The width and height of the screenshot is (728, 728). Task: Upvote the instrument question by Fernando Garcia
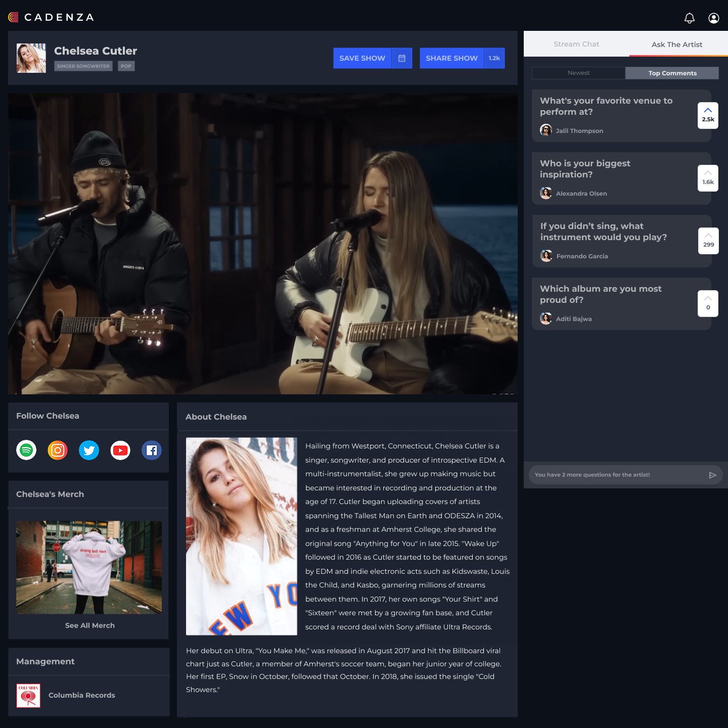coord(708,241)
